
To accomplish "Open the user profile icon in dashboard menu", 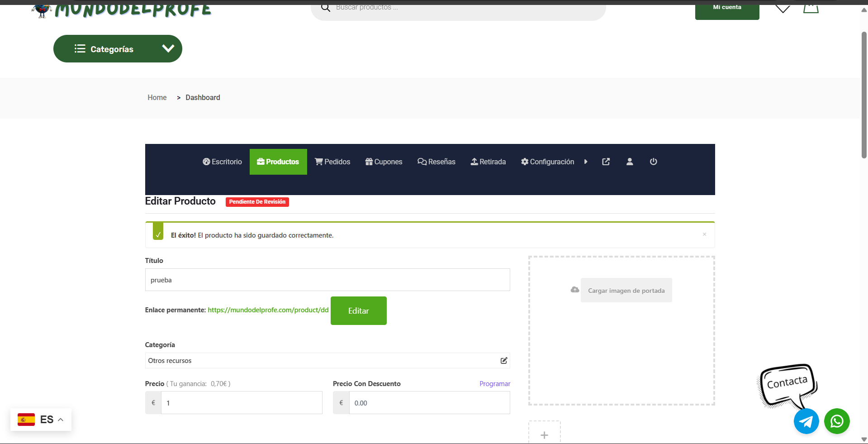I will (x=629, y=162).
